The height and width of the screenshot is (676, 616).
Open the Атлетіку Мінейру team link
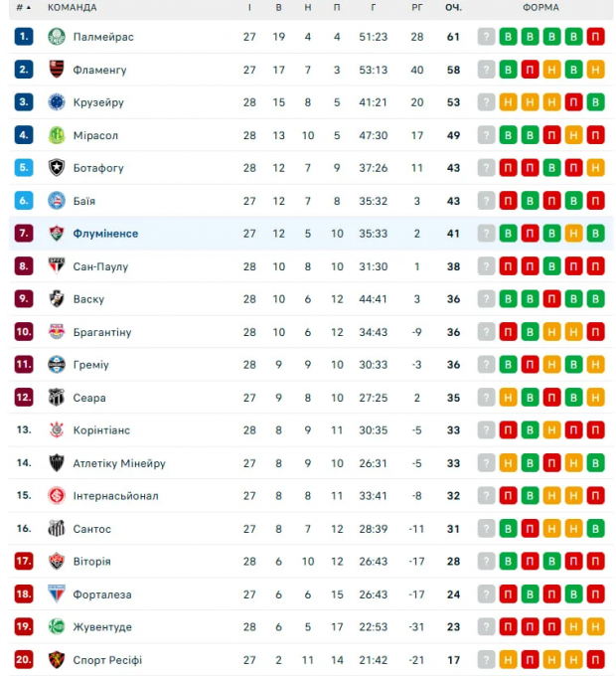click(x=119, y=463)
